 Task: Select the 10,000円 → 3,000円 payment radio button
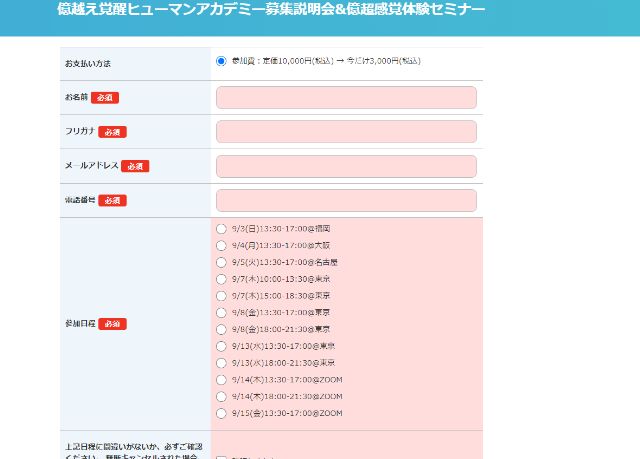click(221, 61)
